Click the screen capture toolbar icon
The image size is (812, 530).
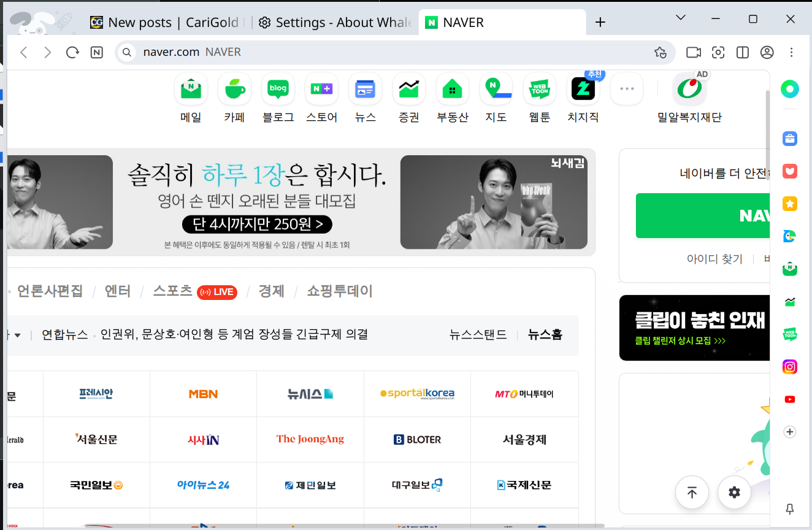click(x=718, y=52)
